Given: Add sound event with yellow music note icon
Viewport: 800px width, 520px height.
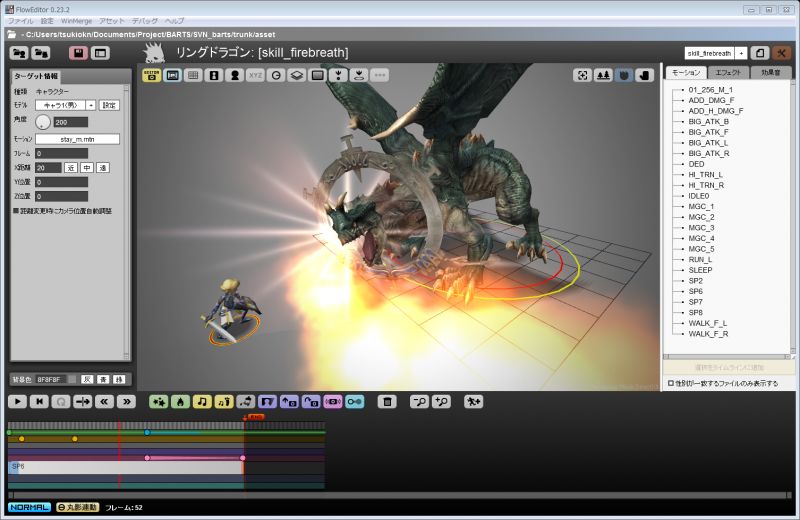Looking at the screenshot, I should click(202, 402).
